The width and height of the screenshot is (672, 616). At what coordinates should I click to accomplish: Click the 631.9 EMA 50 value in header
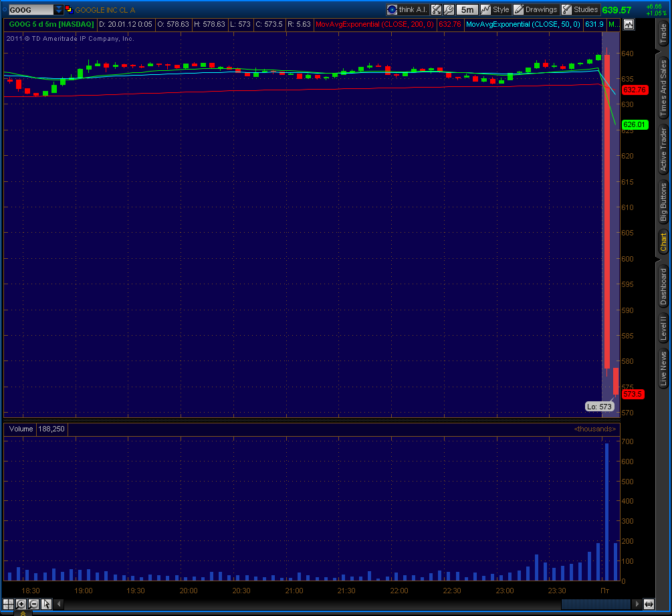coord(594,25)
